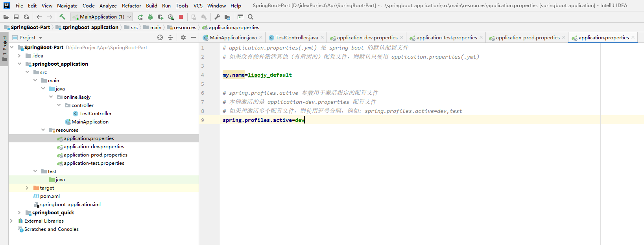This screenshot has width=644, height=245.
Task: Click the locate current file crosshair icon
Action: (160, 37)
